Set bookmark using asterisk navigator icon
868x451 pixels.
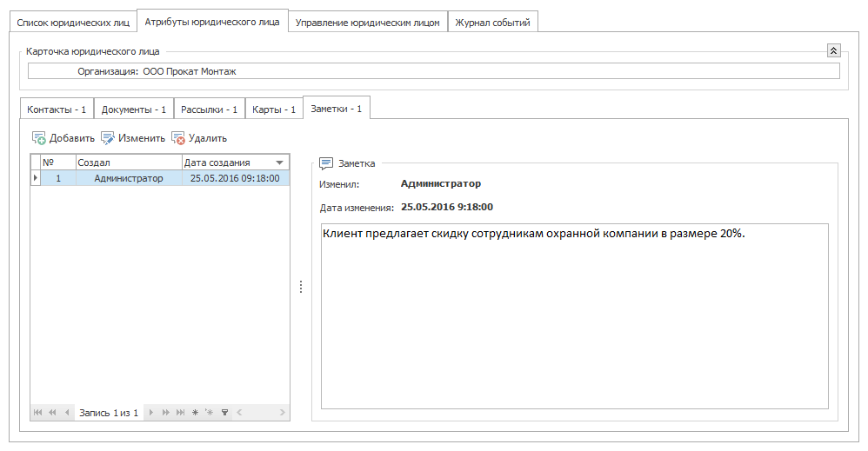coord(195,412)
